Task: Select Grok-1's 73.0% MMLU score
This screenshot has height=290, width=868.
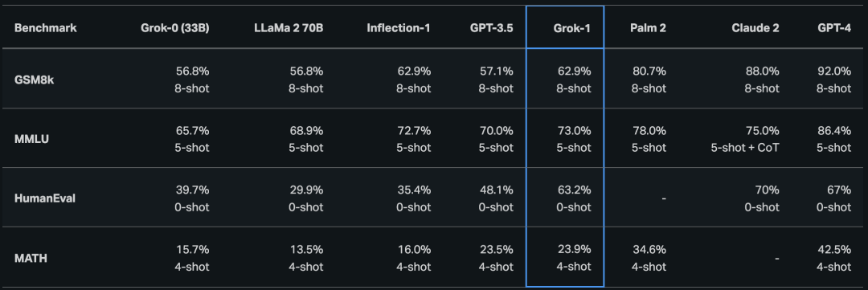Action: [574, 131]
